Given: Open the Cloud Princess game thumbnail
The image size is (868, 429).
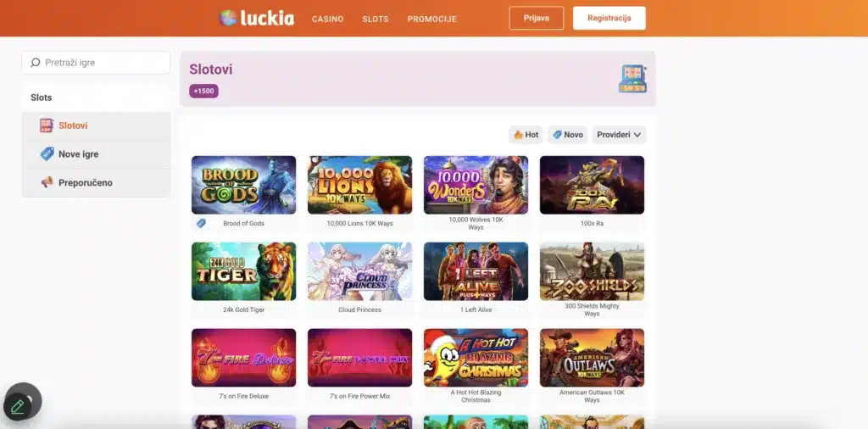Looking at the screenshot, I should point(359,271).
